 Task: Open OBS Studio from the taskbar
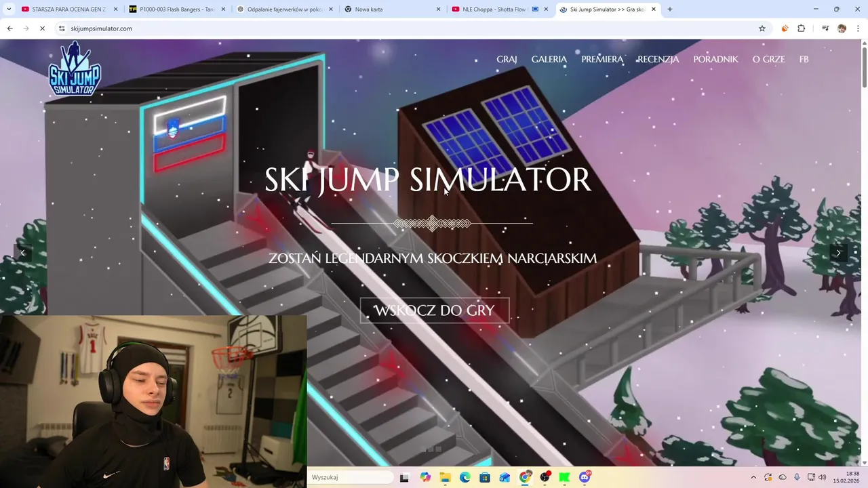pyautogui.click(x=545, y=477)
